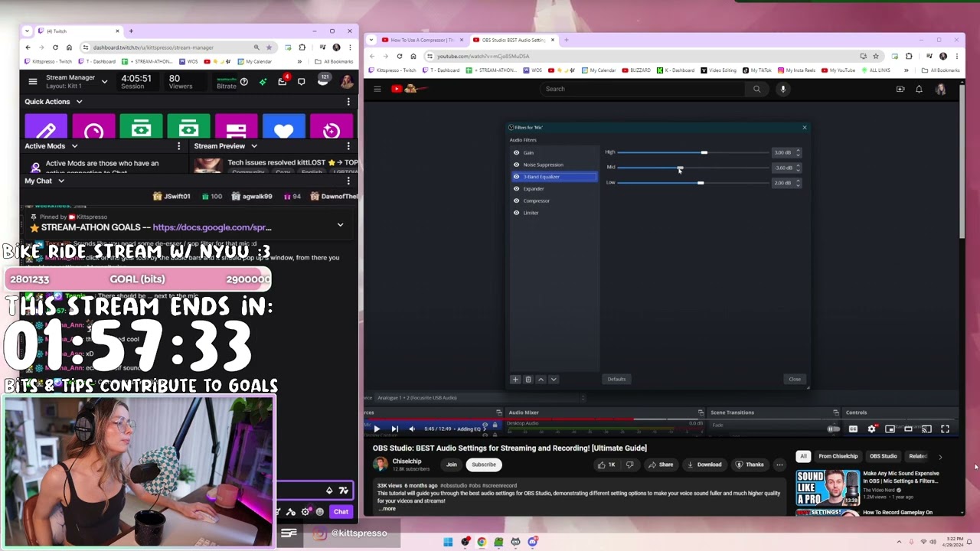Toggle YouTube autoplay switch
The height and width of the screenshot is (551, 980).
(834, 429)
